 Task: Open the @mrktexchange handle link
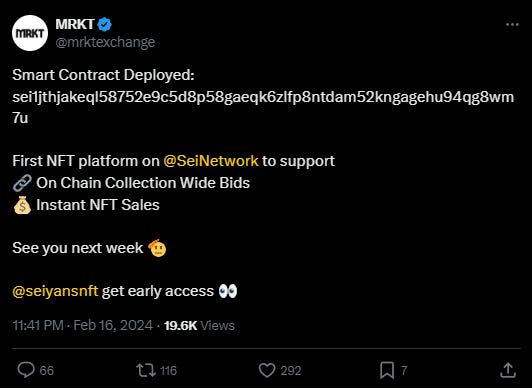(x=105, y=42)
